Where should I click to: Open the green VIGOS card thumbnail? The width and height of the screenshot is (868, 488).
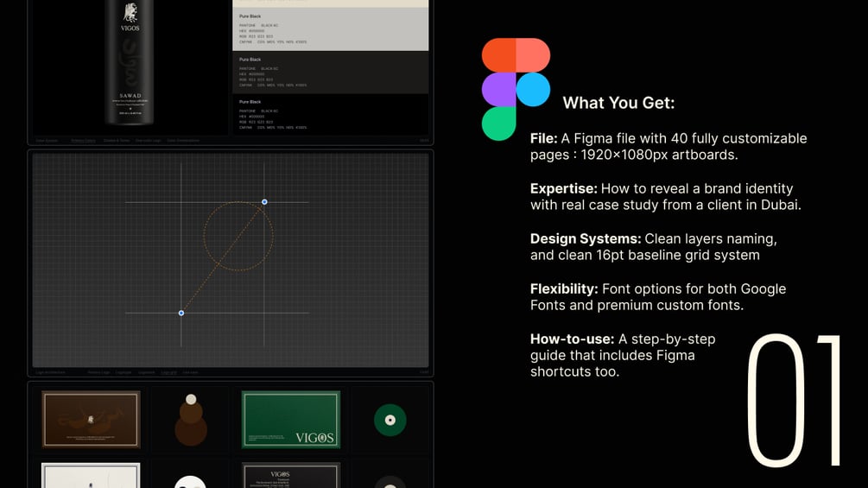(x=290, y=420)
